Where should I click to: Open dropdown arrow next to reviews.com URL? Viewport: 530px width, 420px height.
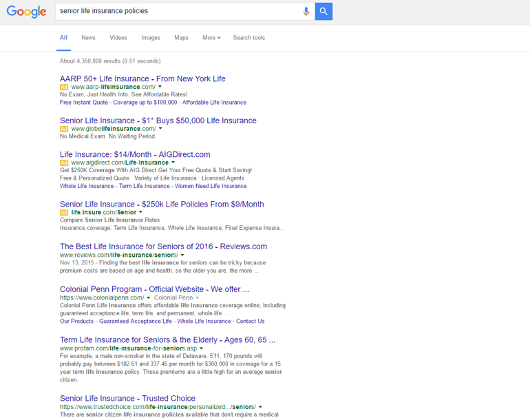click(x=183, y=255)
